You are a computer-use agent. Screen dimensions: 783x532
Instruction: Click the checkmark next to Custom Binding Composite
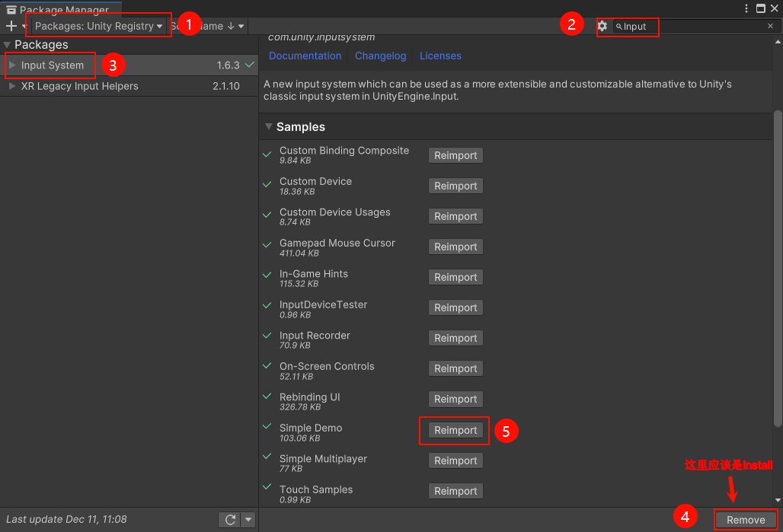pos(267,155)
